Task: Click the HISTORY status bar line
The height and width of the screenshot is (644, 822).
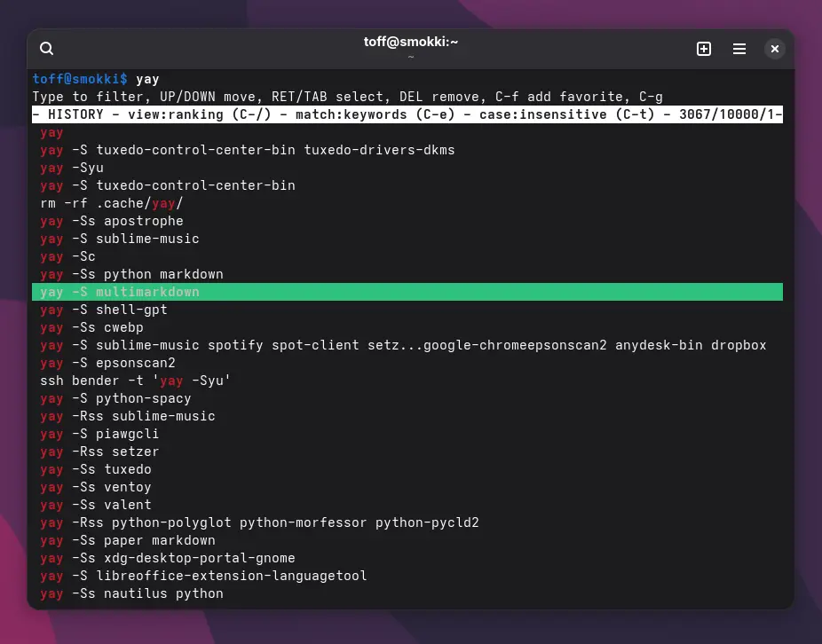Action: tap(407, 114)
